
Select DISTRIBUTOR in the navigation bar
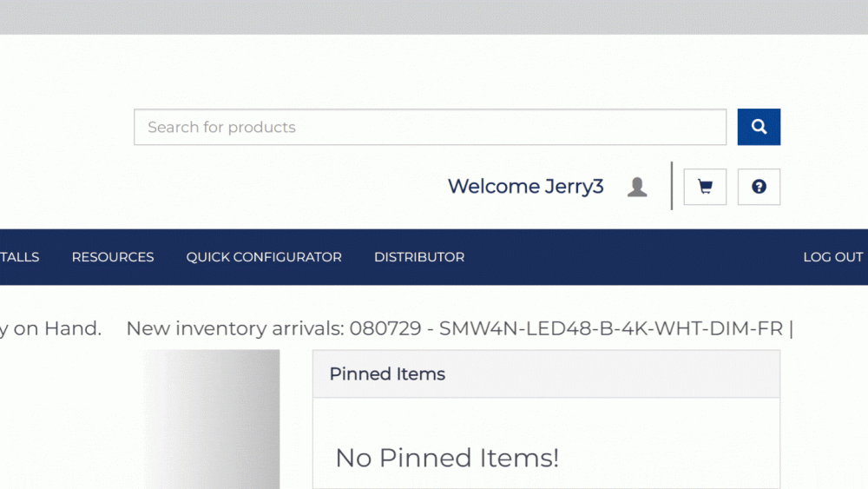419,257
